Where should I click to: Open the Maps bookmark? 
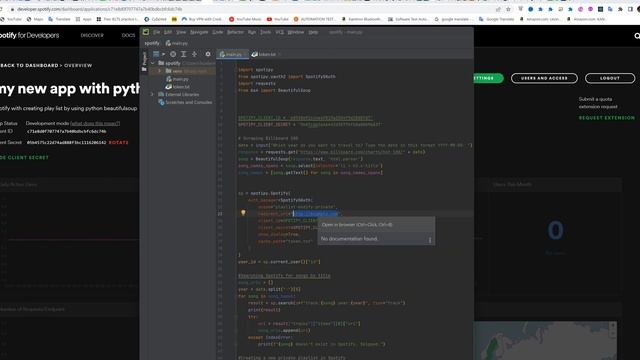(35, 19)
